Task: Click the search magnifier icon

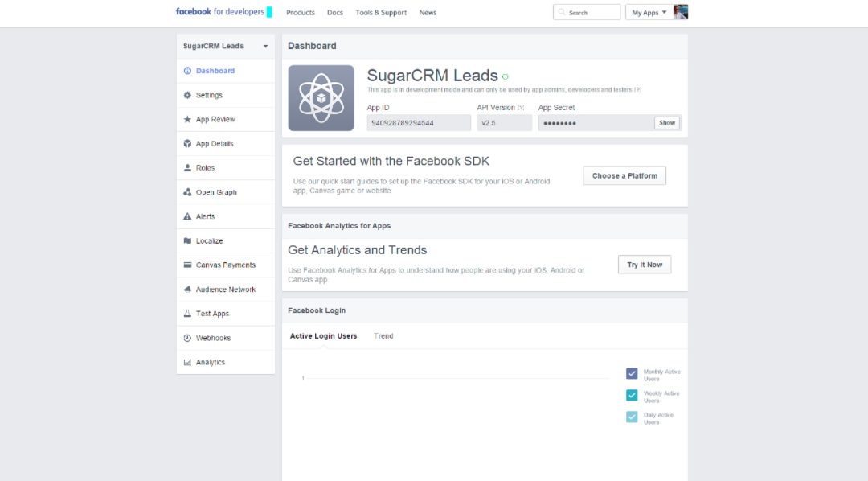Action: [x=562, y=12]
